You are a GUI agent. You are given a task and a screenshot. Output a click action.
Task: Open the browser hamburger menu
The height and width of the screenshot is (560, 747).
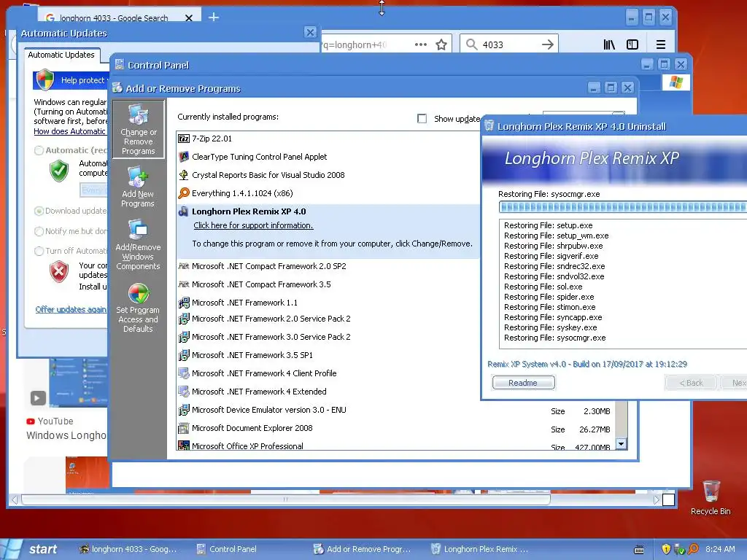[661, 44]
